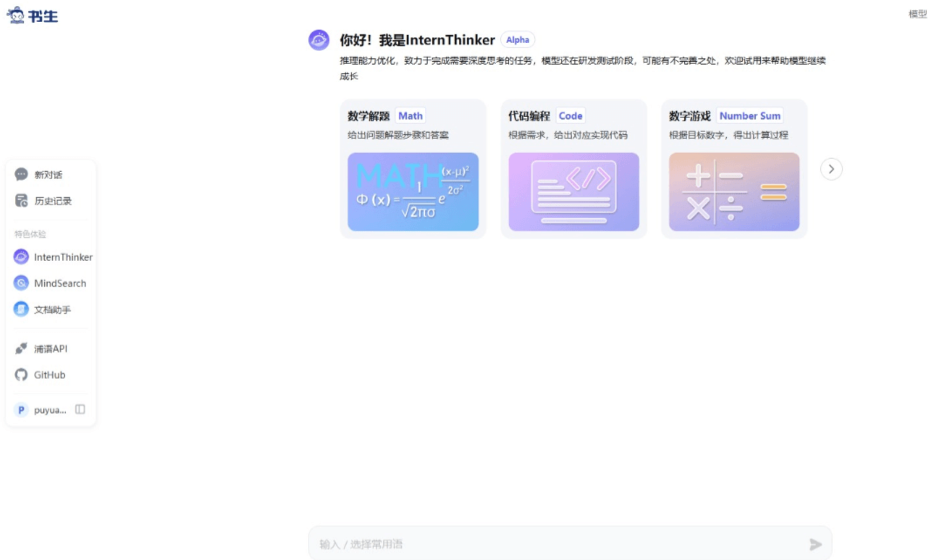This screenshot has height=560, width=928.
Task: Select the arithmetic operators thumbnail
Action: [x=734, y=191]
